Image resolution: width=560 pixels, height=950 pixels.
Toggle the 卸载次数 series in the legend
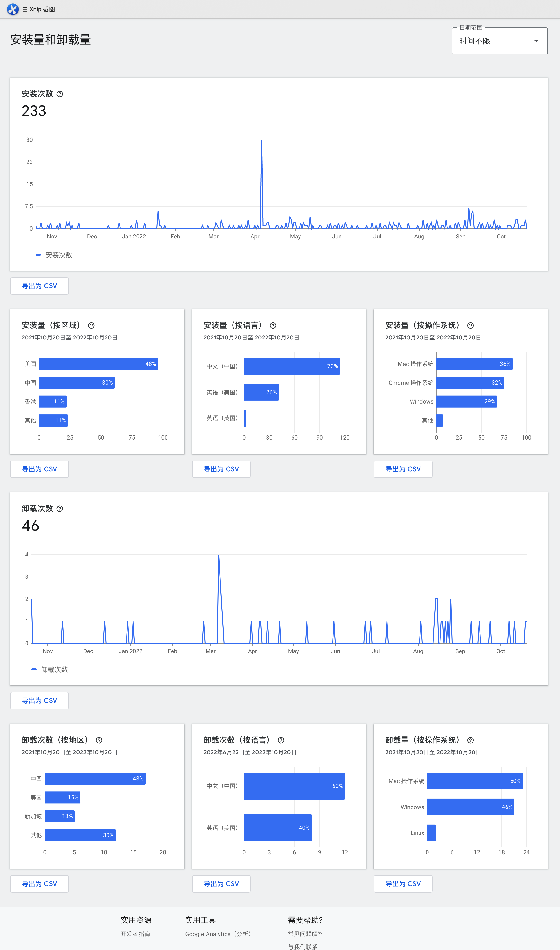[49, 669]
